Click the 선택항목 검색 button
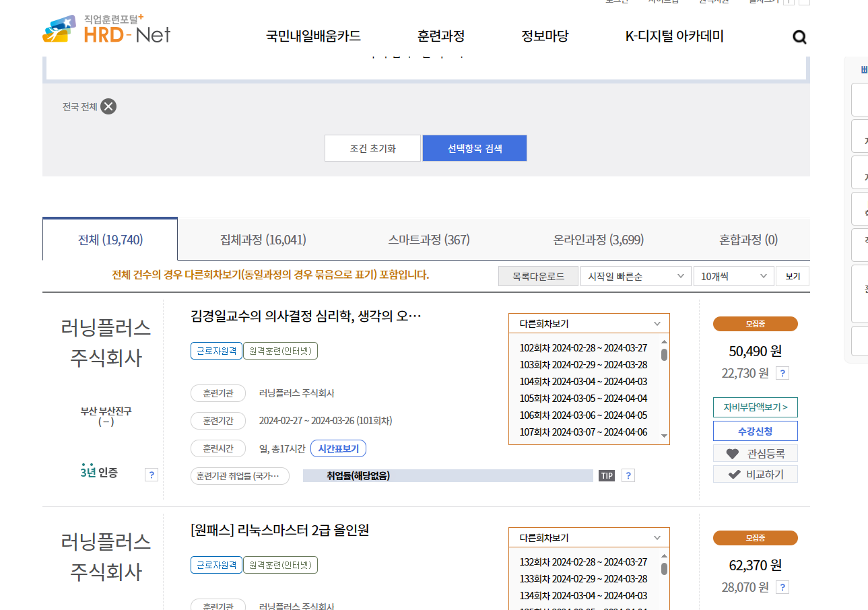Image resolution: width=868 pixels, height=610 pixels. click(x=475, y=148)
